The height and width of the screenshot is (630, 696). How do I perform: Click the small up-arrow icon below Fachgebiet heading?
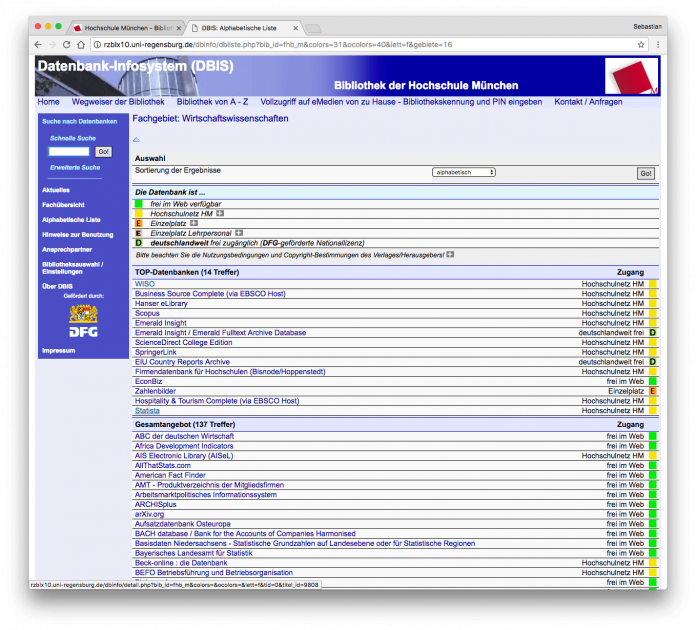click(137, 140)
